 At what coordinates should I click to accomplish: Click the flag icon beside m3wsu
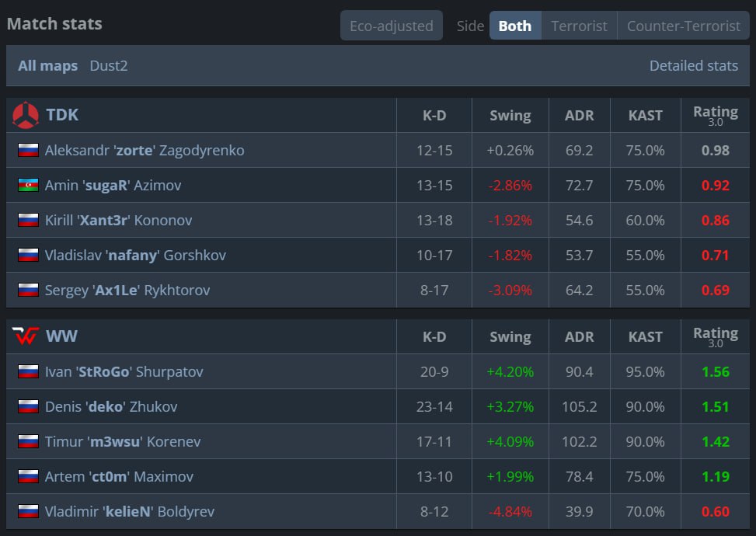[28, 441]
